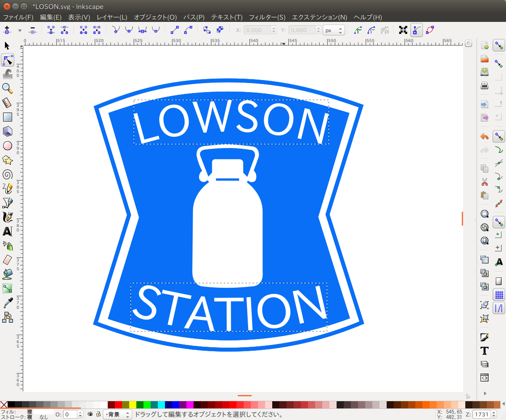Open the ファイル(F) menu
Viewport: 506px width, 420px height.
pos(18,17)
